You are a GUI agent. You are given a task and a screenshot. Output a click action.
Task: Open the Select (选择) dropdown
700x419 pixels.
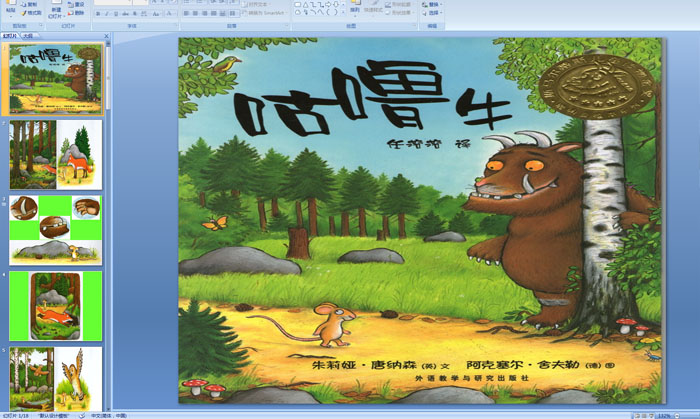tap(432, 13)
